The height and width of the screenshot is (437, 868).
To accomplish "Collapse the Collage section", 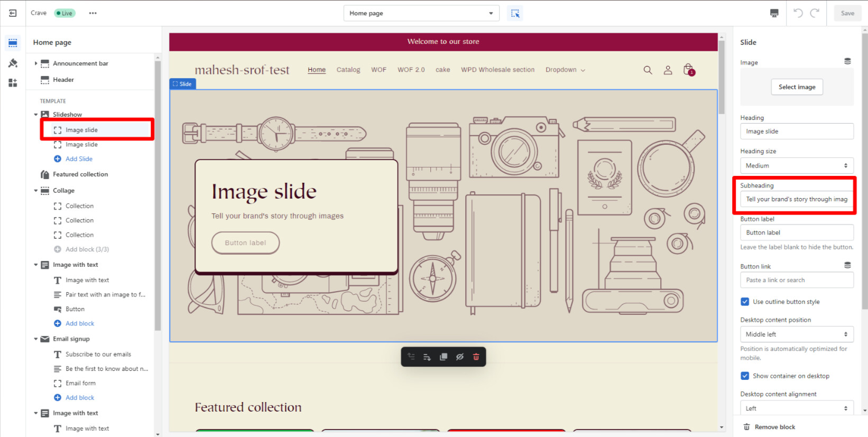I will (x=36, y=191).
